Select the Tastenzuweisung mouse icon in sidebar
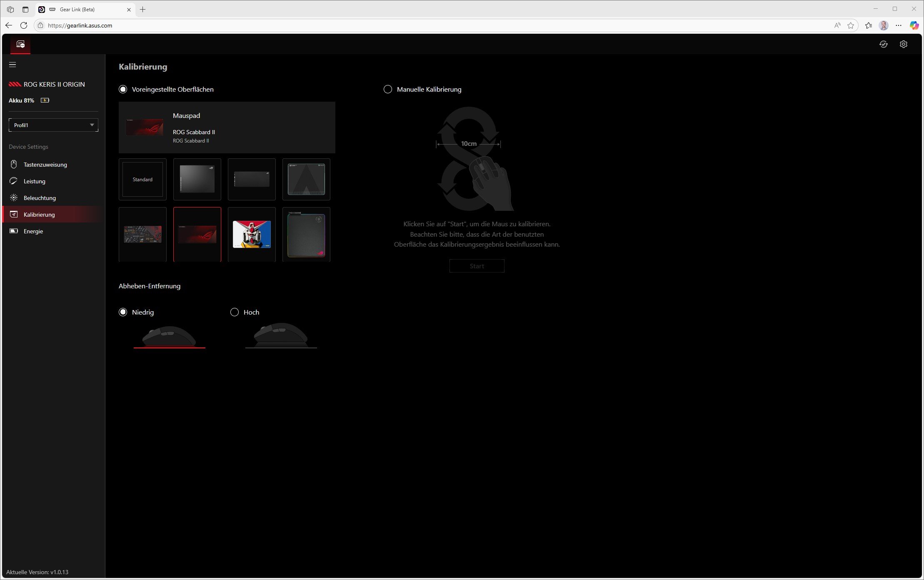 pos(14,164)
